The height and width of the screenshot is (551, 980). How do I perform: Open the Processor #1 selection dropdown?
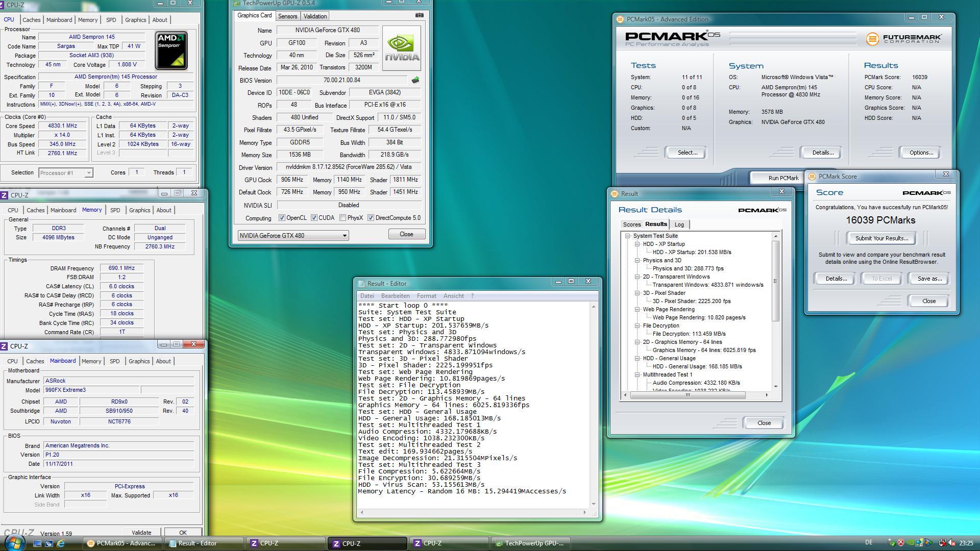tap(66, 173)
